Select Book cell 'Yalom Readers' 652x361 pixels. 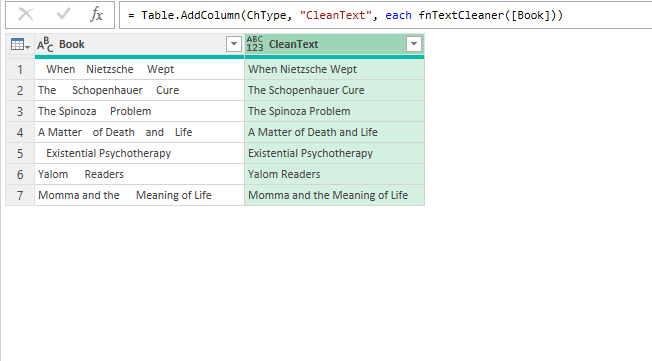click(x=139, y=174)
